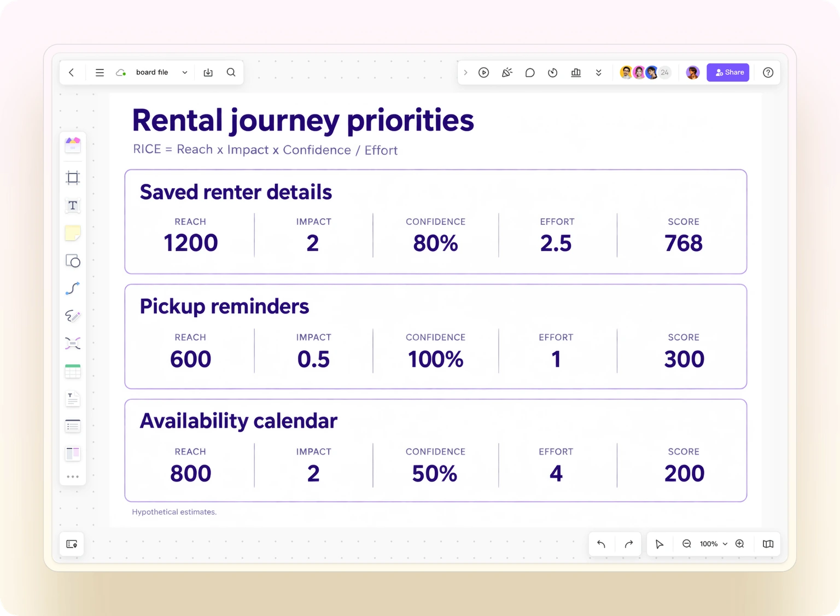Select the Mind map tool

click(x=73, y=344)
